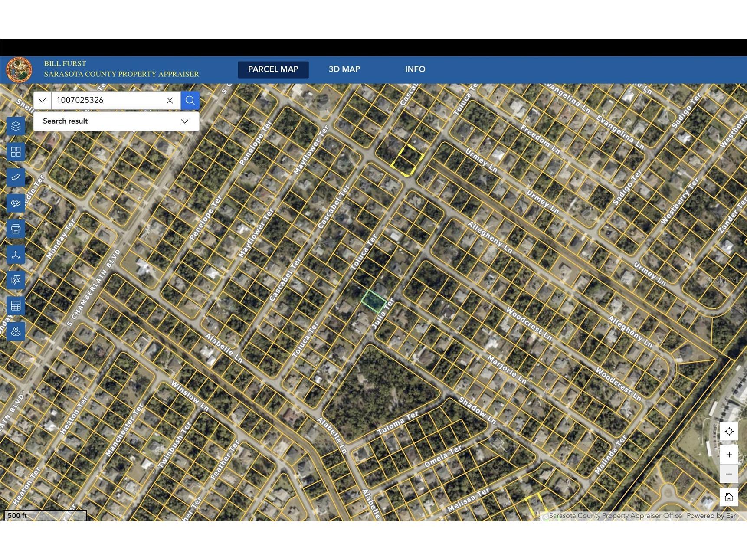Open the Share network icon
Screen dimensions: 747x560
click(x=16, y=255)
